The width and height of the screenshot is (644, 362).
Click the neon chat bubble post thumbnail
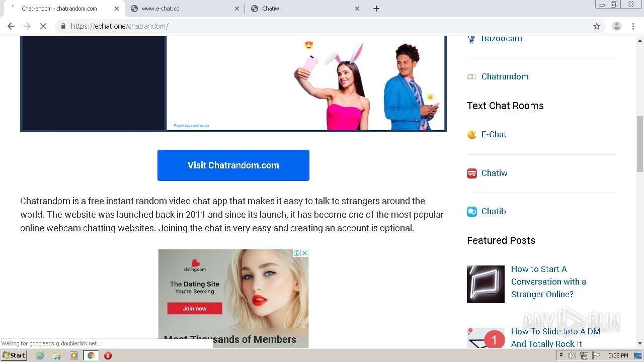click(486, 284)
